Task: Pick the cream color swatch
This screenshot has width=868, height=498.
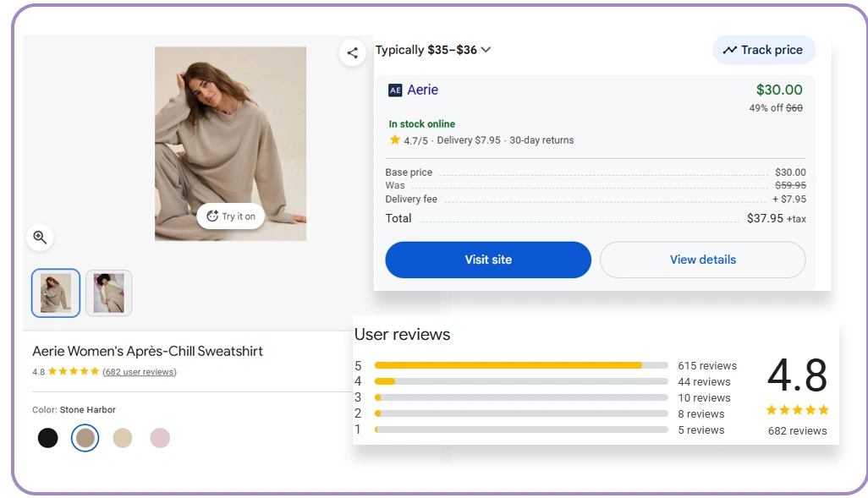Action: [123, 438]
